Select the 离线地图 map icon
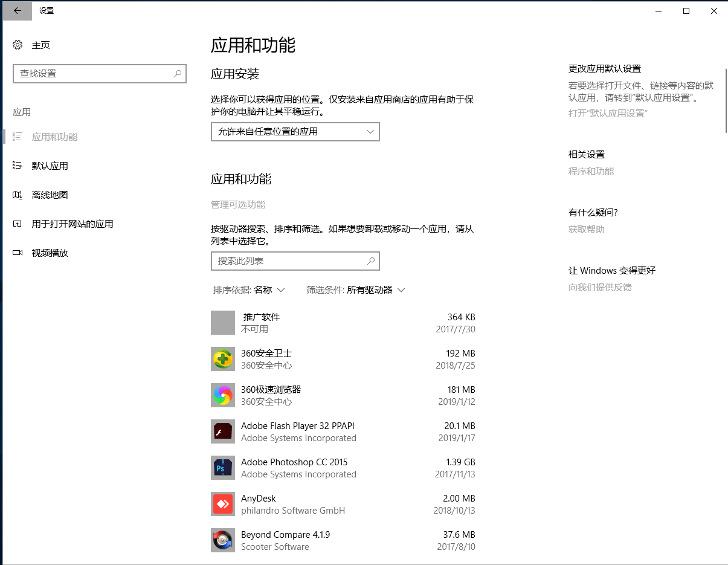Screen dimensions: 728x565 pos(18,195)
